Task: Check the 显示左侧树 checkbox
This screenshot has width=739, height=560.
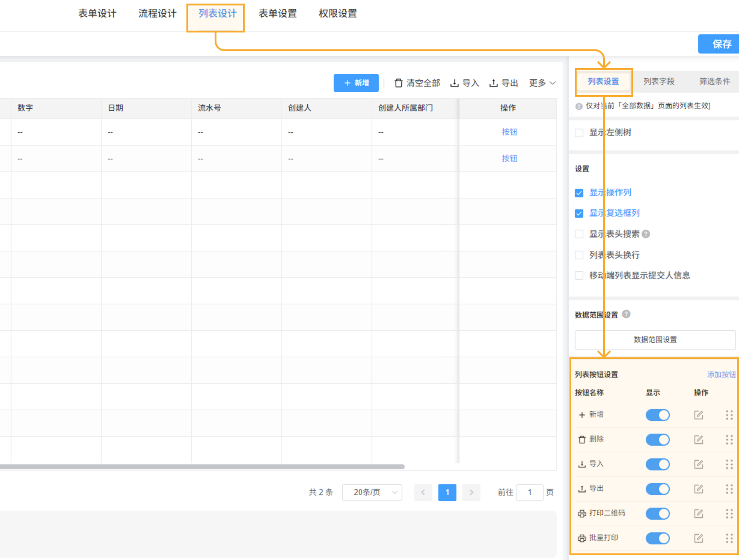Action: point(579,132)
